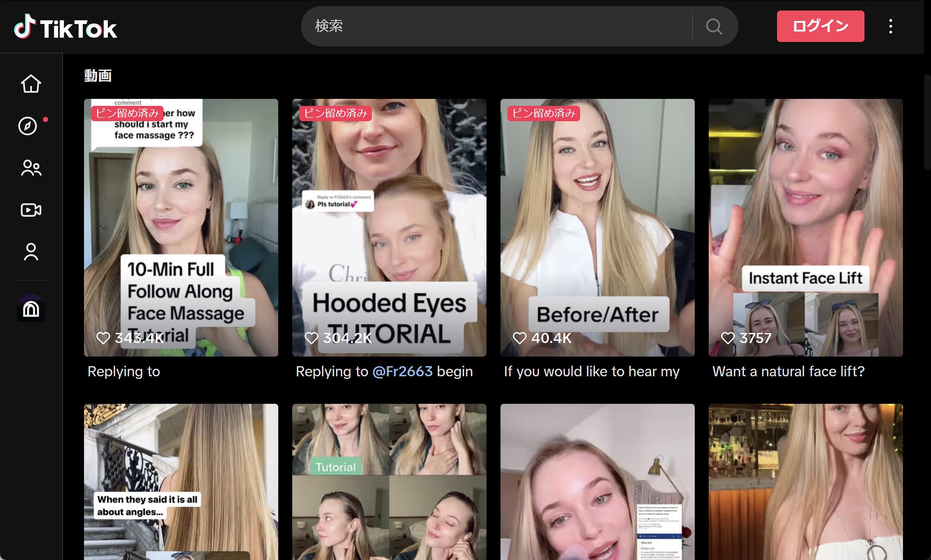Image resolution: width=931 pixels, height=560 pixels.
Task: Click the 3757 like count
Action: tap(756, 338)
